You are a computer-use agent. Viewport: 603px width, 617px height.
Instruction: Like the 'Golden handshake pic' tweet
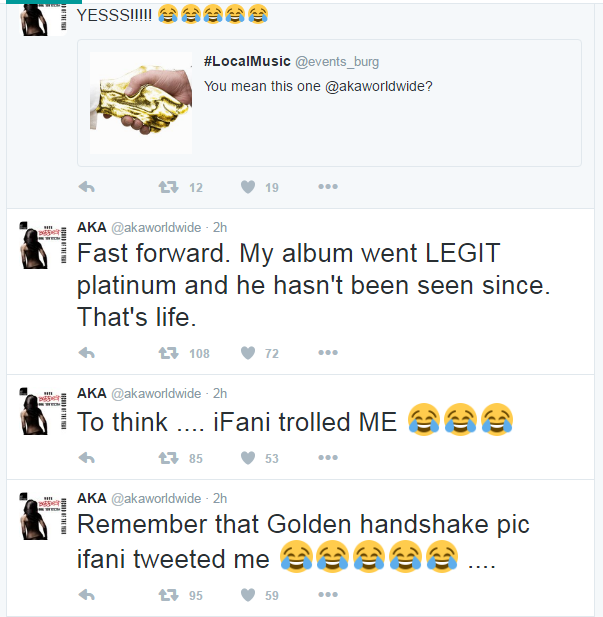248,595
